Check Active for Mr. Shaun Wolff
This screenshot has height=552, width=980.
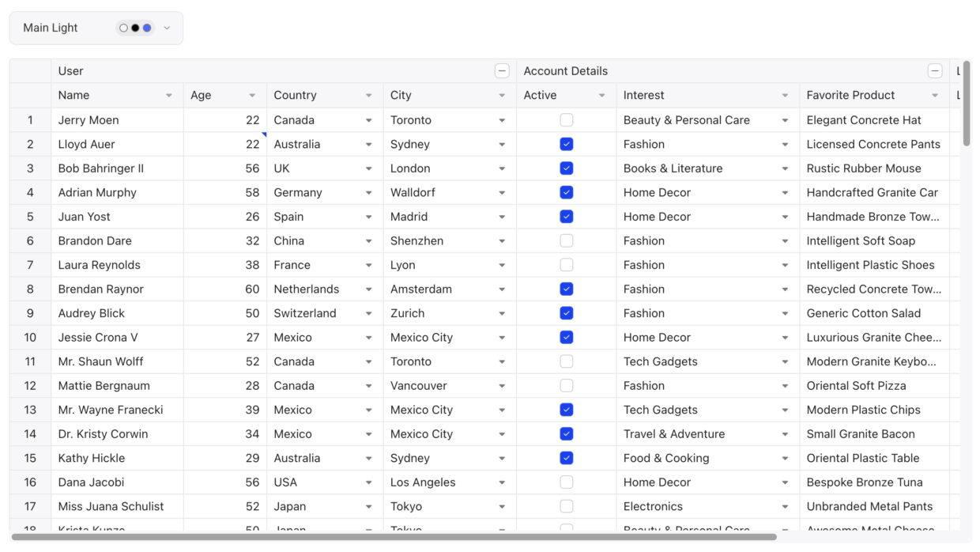point(567,361)
